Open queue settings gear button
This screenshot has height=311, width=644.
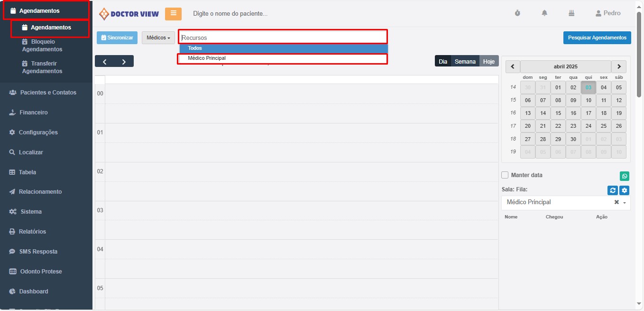pyautogui.click(x=625, y=190)
